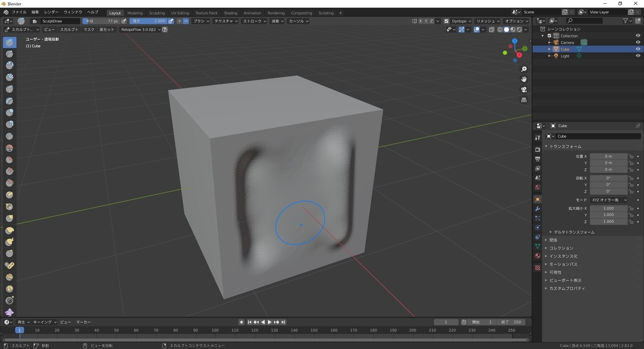Adjust the brush 半径 radius slider
The height and width of the screenshot is (349, 644).
(x=101, y=21)
